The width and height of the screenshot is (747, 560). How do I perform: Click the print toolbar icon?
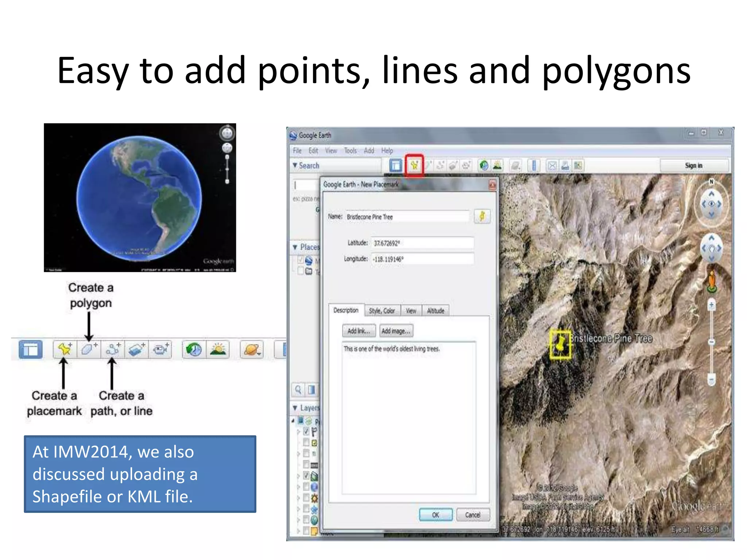point(565,166)
